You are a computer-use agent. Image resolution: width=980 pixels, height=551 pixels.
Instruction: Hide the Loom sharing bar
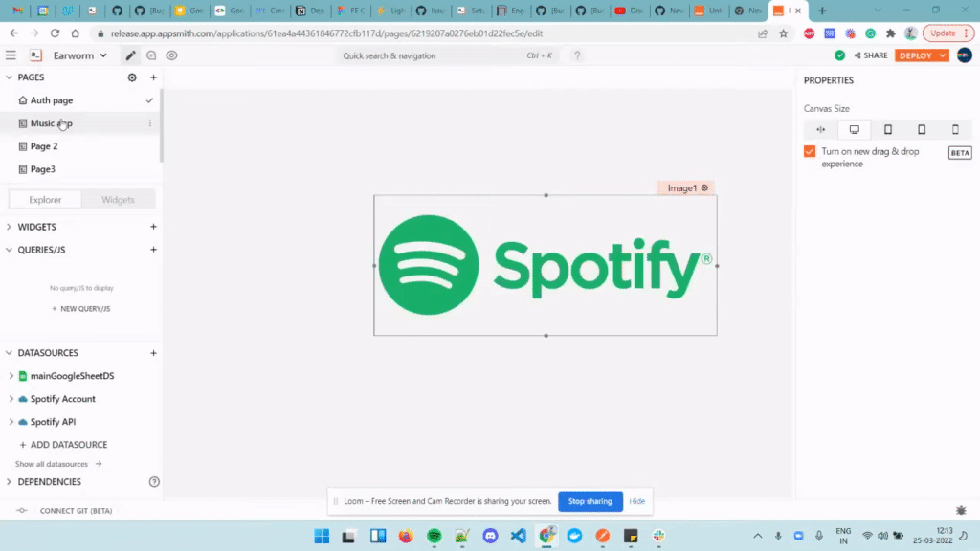636,501
